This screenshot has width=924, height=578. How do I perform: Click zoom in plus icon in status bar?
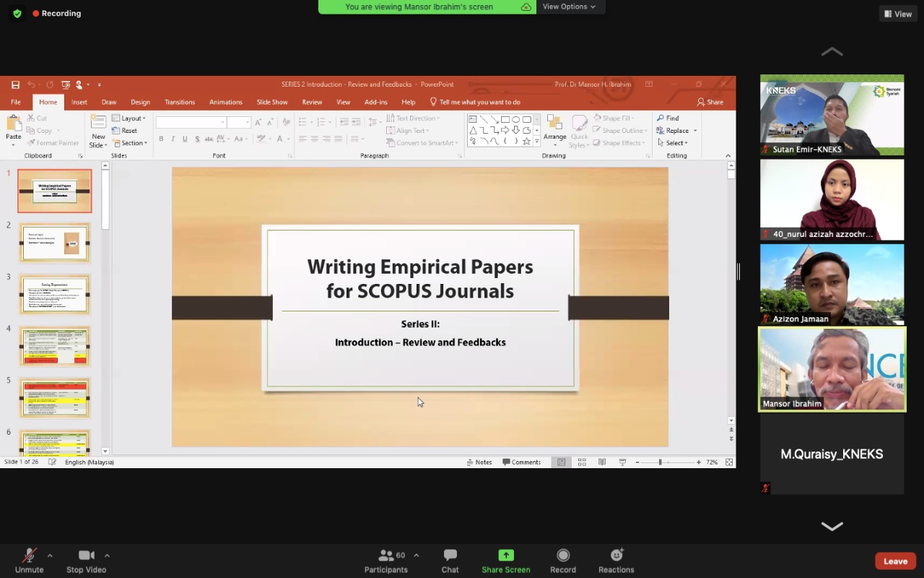[699, 462]
